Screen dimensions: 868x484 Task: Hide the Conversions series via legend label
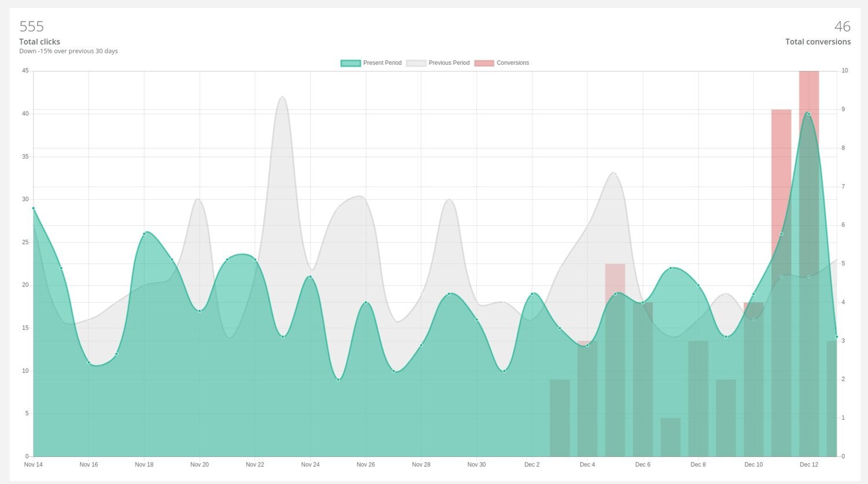coord(512,63)
